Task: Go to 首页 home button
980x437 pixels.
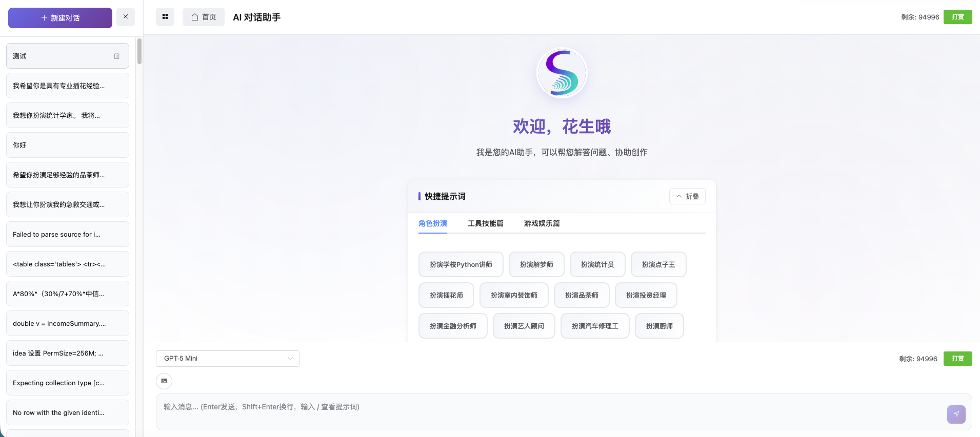Action: [204, 17]
